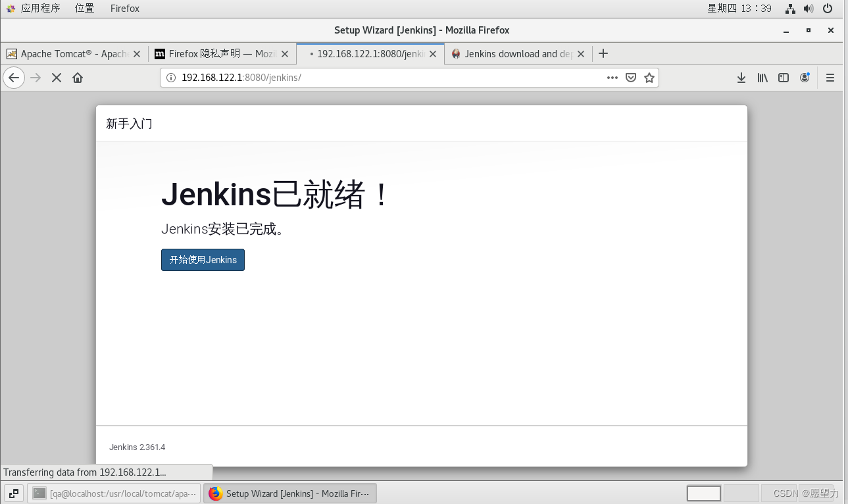Click the Jenkins 2.361.4 version text

137,447
